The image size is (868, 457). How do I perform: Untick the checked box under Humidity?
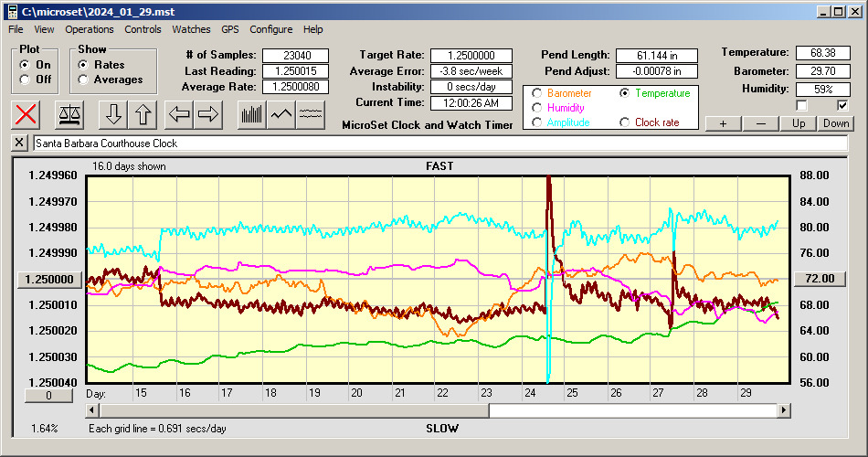coord(842,105)
